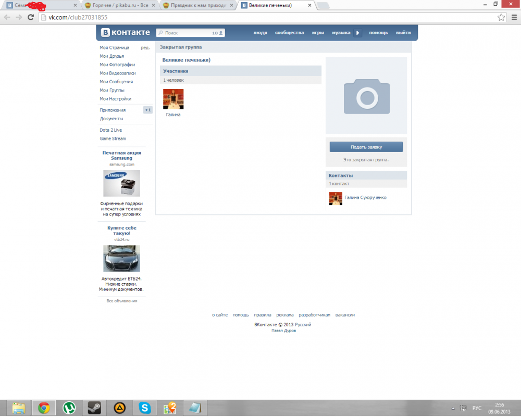521x420 pixels.
Task: Switch the РУС keyboard language indicator
Action: [477, 408]
